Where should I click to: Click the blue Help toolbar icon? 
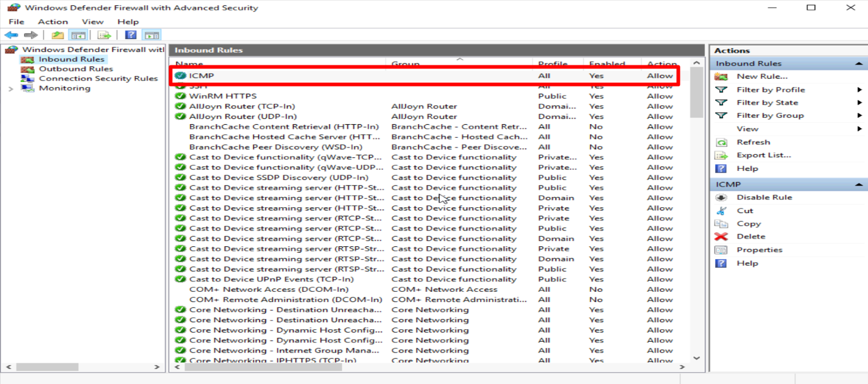pos(131,35)
